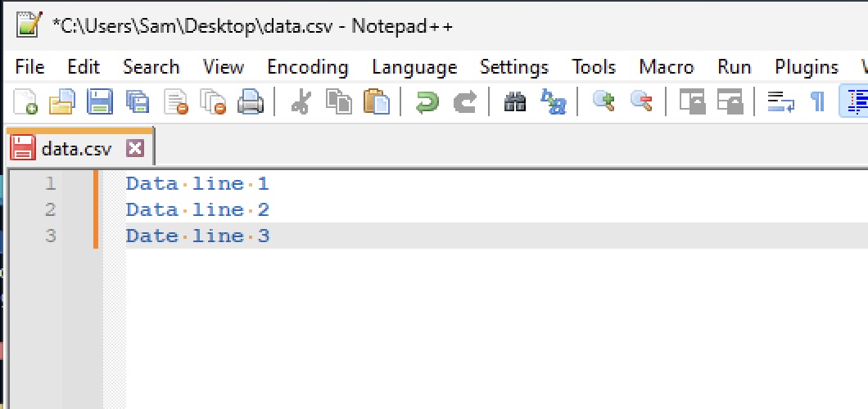Click the Zoom Out magnifier icon
This screenshot has height=409, width=868.
tap(641, 101)
